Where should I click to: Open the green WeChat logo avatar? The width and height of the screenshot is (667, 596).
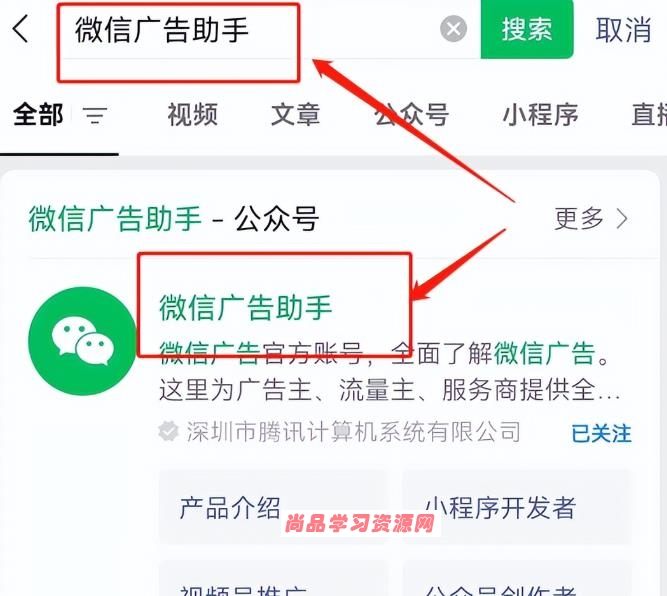pos(82,341)
